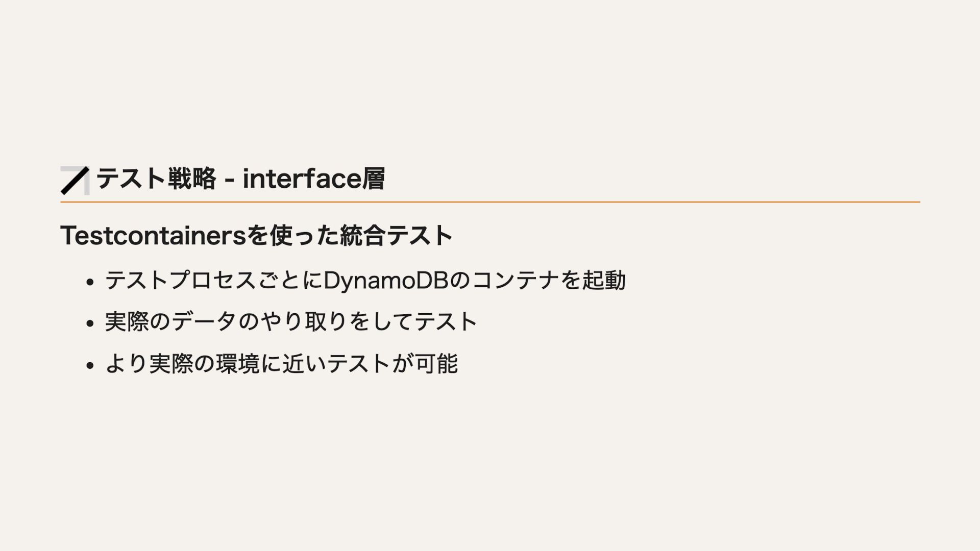Screen dimensions: 980x551
Task: Select the bullet より実際の環境に近いテストが可能
Action: click(x=281, y=364)
